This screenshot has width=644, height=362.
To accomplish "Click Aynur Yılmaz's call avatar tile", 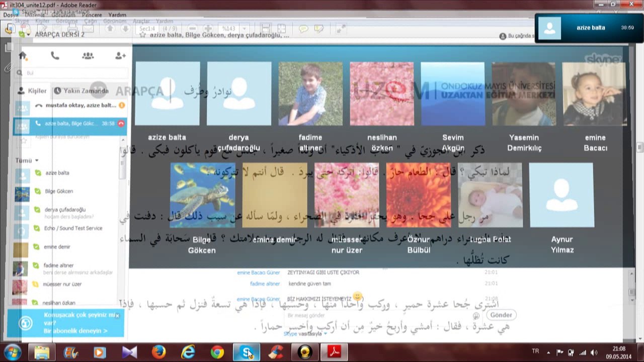I will (561, 195).
